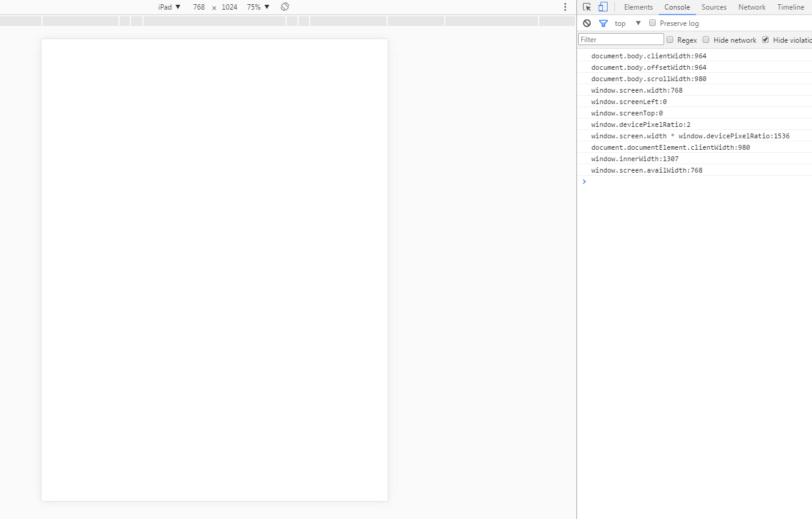Select log line window.devicePixelRatio:2
This screenshot has width=812, height=519.
click(694, 124)
